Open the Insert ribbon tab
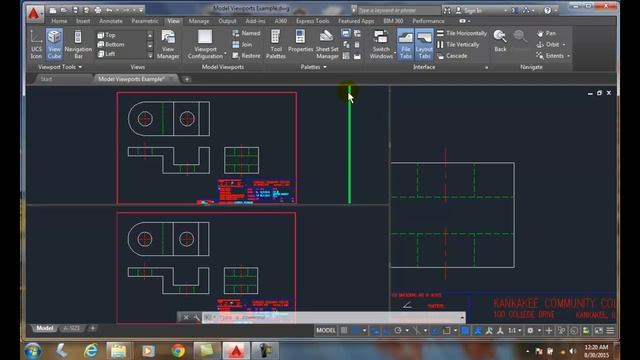640x360 pixels. 83,21
